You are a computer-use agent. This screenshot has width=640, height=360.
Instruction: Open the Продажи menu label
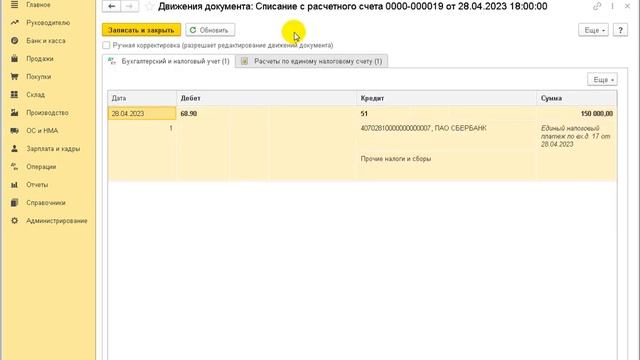pyautogui.click(x=40, y=59)
